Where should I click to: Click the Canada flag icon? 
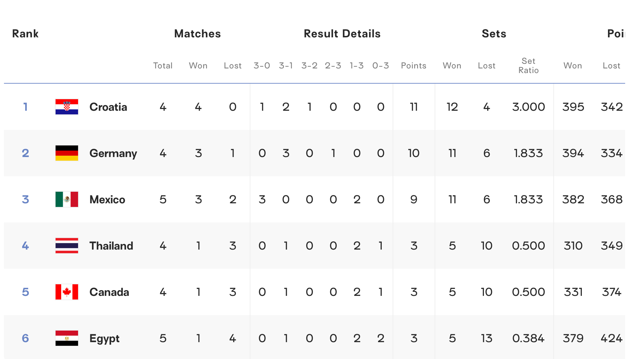click(x=67, y=292)
